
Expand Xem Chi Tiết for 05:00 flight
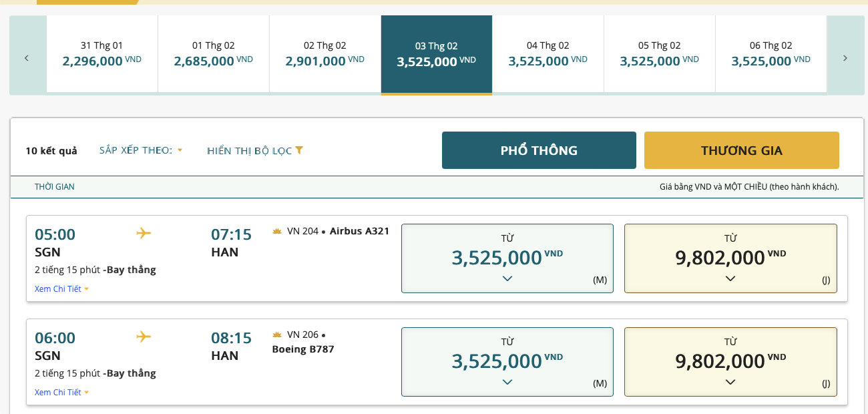(x=61, y=289)
